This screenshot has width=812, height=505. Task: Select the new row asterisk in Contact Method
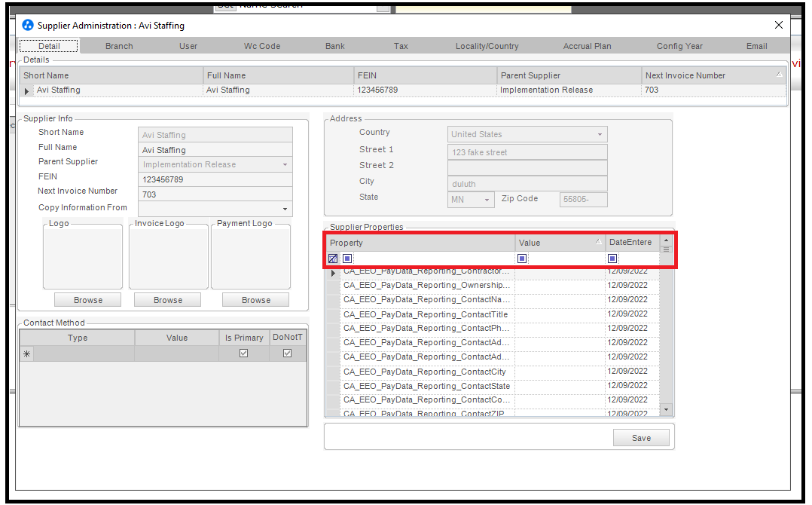click(x=26, y=353)
